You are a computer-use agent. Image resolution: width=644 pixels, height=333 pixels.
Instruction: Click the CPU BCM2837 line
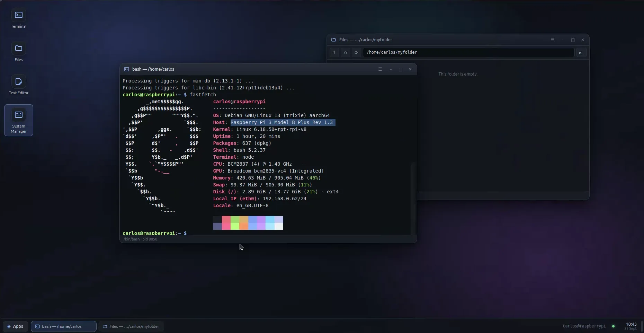[252, 164]
